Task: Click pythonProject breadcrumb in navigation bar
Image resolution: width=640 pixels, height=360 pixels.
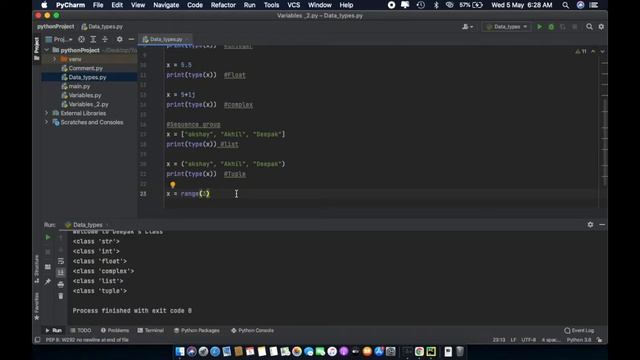Action: click(56, 27)
